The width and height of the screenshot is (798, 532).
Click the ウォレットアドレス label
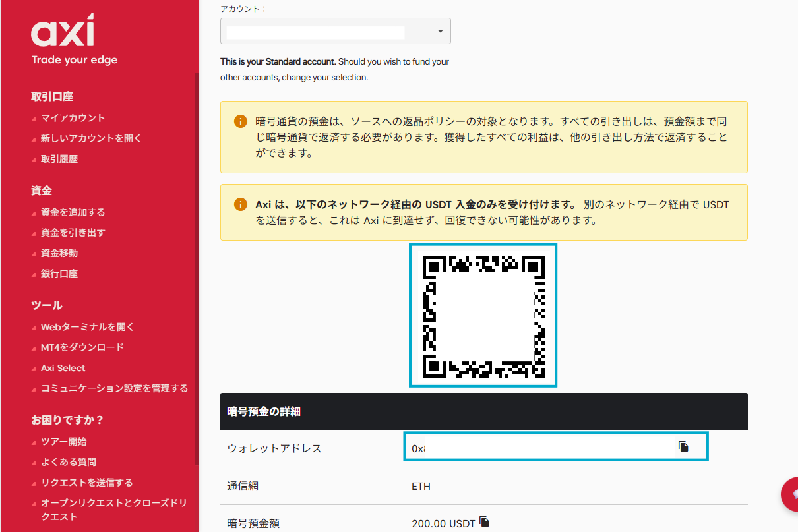(274, 448)
